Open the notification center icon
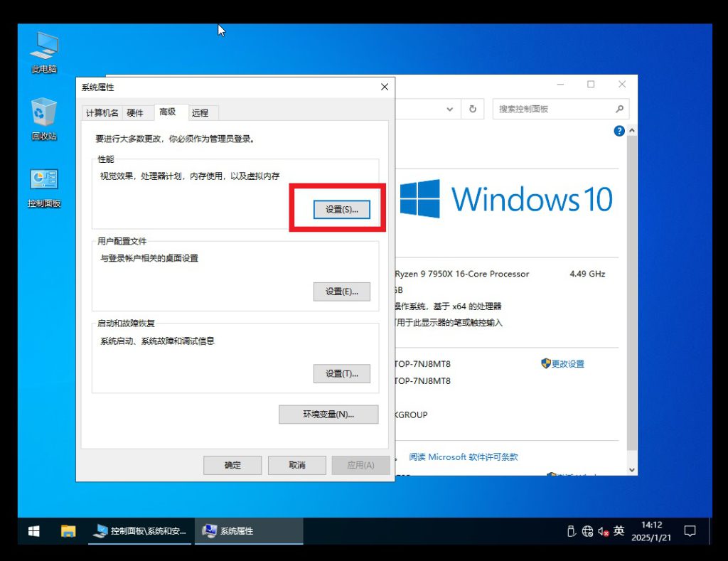Image resolution: width=728 pixels, height=561 pixels. point(689,531)
